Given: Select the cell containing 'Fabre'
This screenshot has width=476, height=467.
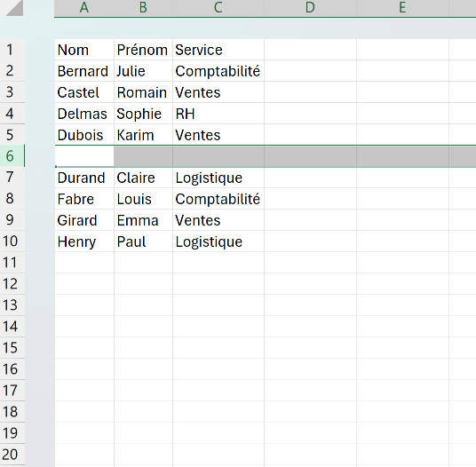Looking at the screenshot, I should (x=84, y=199).
